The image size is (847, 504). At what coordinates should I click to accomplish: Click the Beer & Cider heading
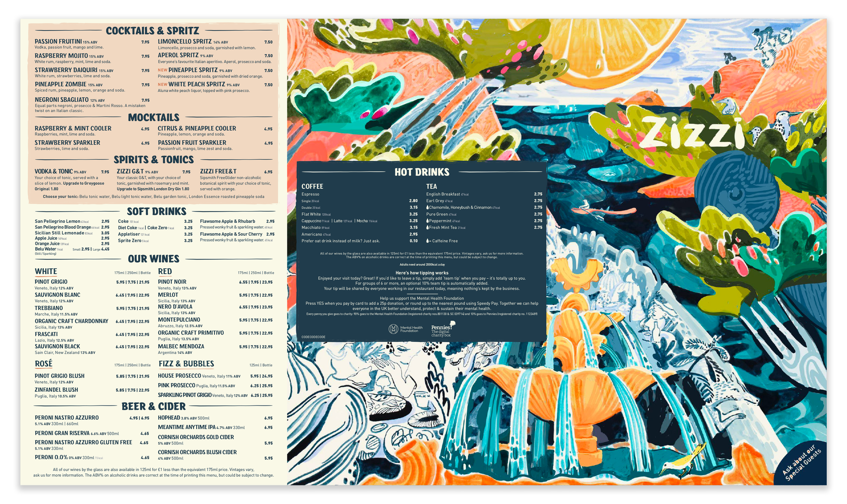(x=153, y=406)
